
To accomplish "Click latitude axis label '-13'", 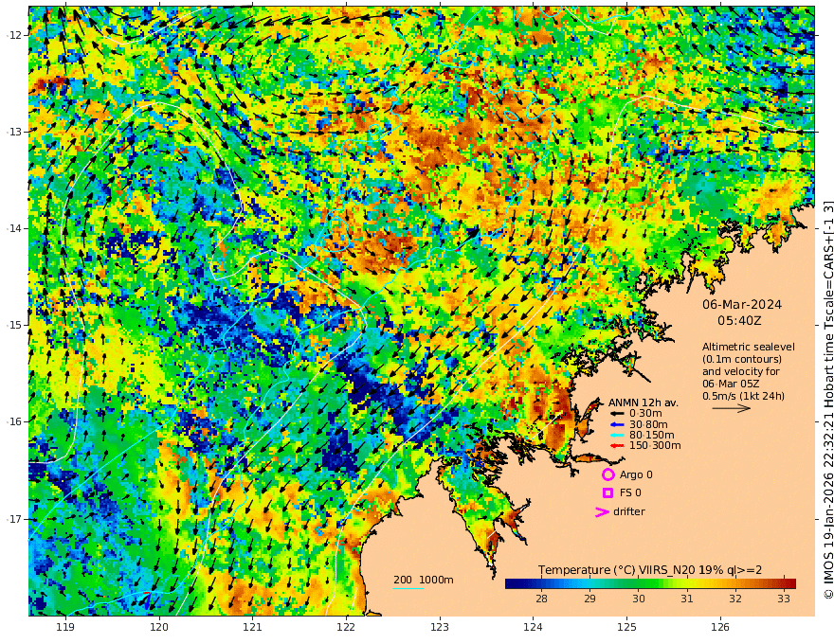I will point(14,132).
